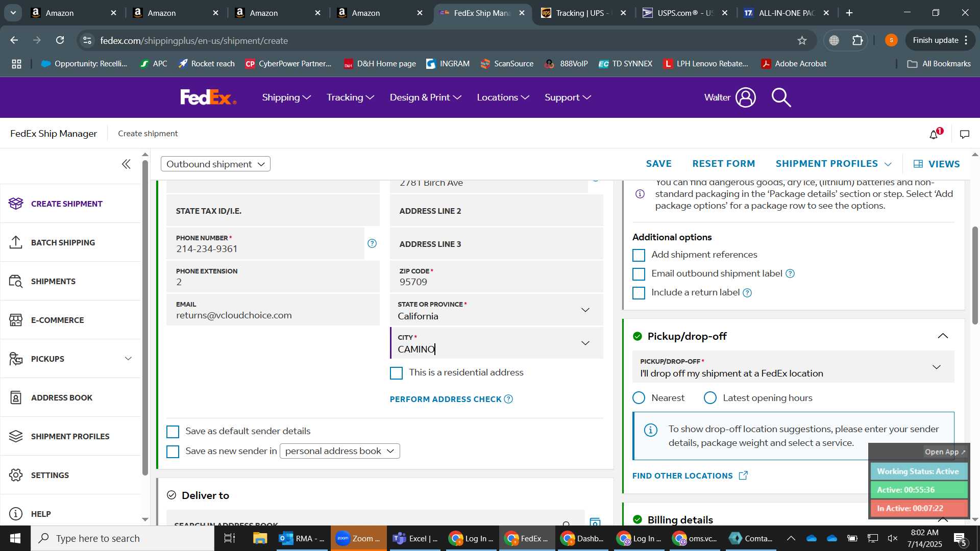Image resolution: width=980 pixels, height=551 pixels.
Task: View site information icon in address bar
Action: pyautogui.click(x=87, y=40)
